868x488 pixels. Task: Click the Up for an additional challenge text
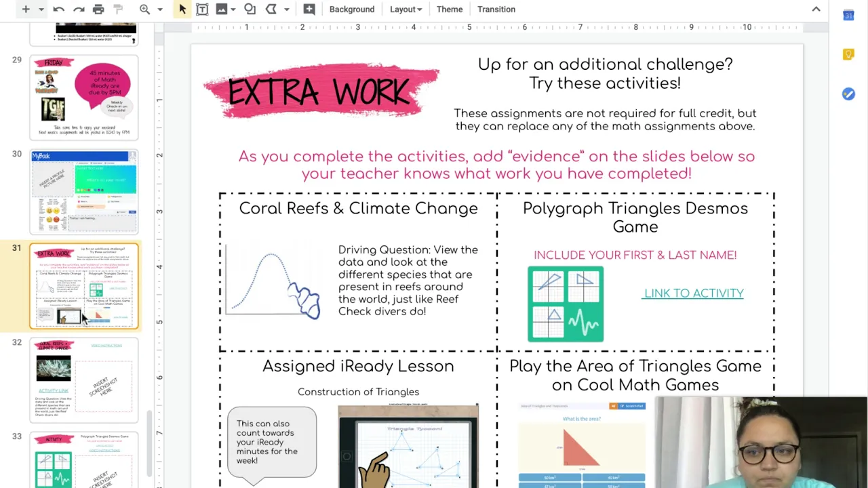coord(605,74)
